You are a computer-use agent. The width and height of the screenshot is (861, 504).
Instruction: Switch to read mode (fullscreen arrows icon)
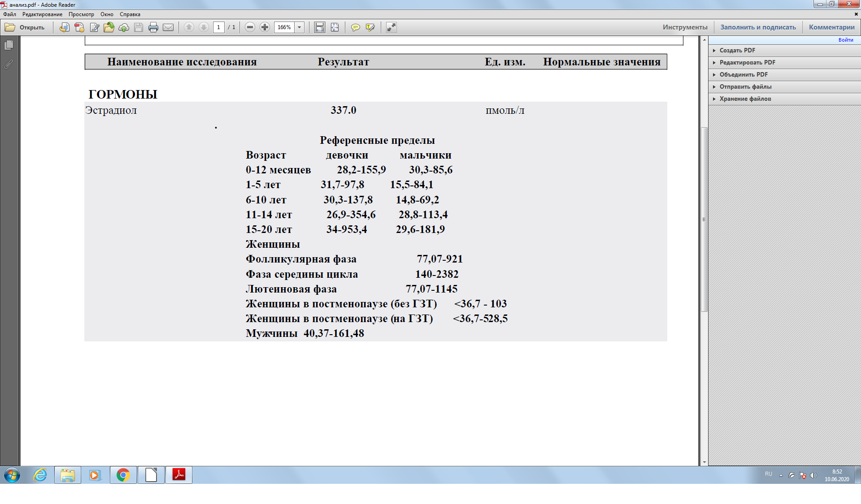[x=391, y=27]
